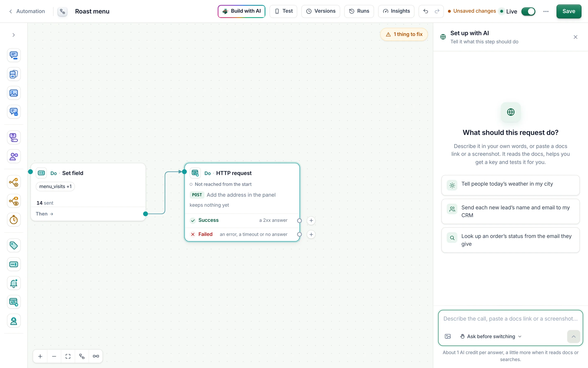Toggle the Live switch off
Screen dimensions: 588x368
[x=528, y=11]
